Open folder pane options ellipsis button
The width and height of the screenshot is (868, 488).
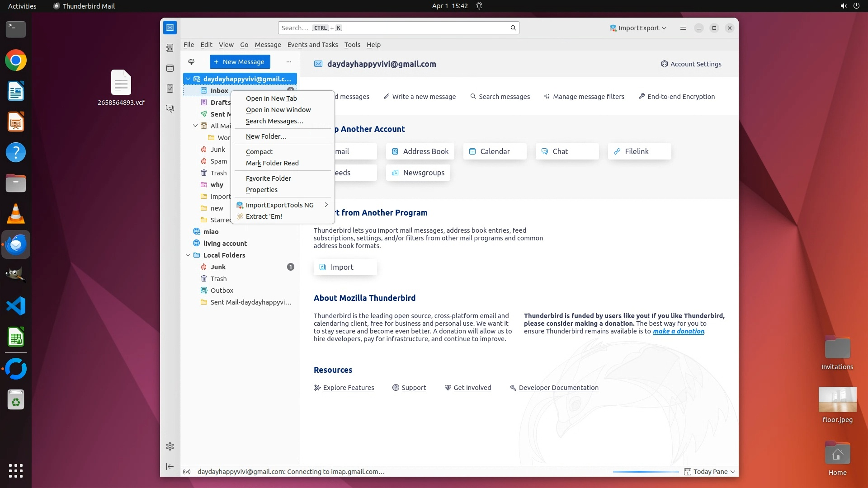[289, 62]
